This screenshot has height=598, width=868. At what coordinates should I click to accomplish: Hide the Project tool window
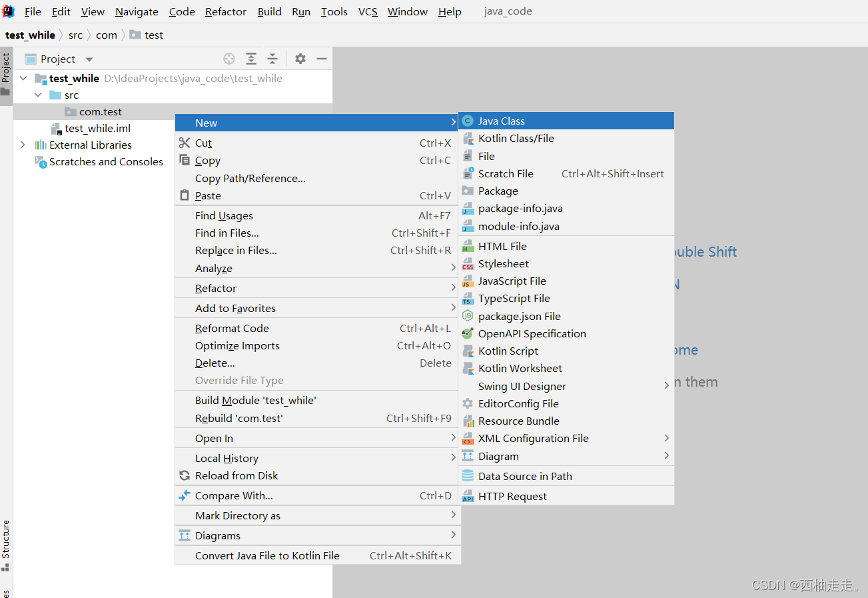point(322,59)
